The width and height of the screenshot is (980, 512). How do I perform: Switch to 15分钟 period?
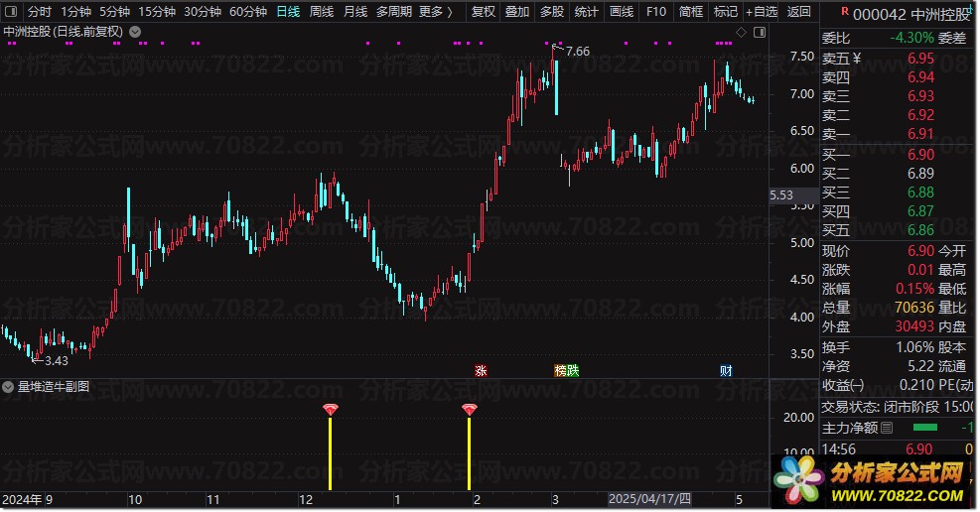coord(156,11)
